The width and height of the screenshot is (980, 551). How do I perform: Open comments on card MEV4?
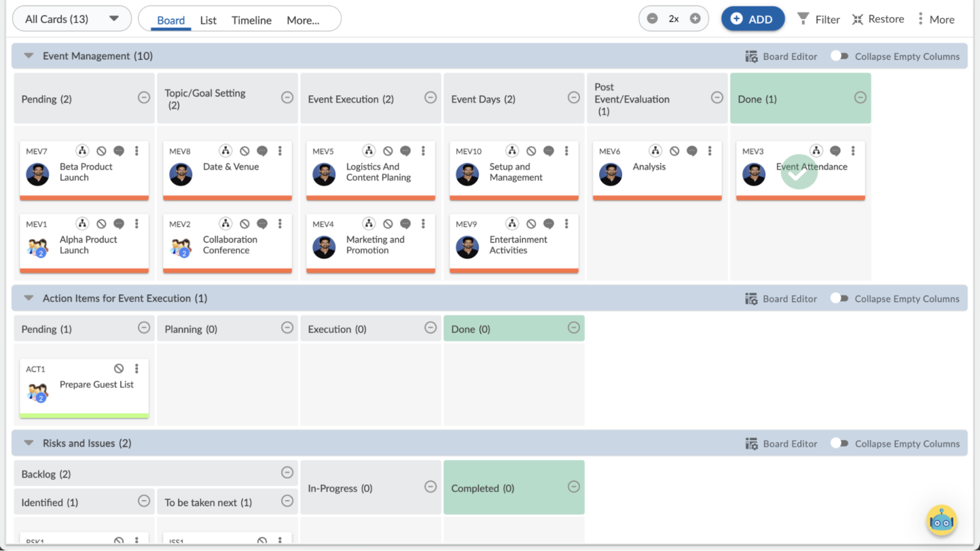pyautogui.click(x=405, y=223)
